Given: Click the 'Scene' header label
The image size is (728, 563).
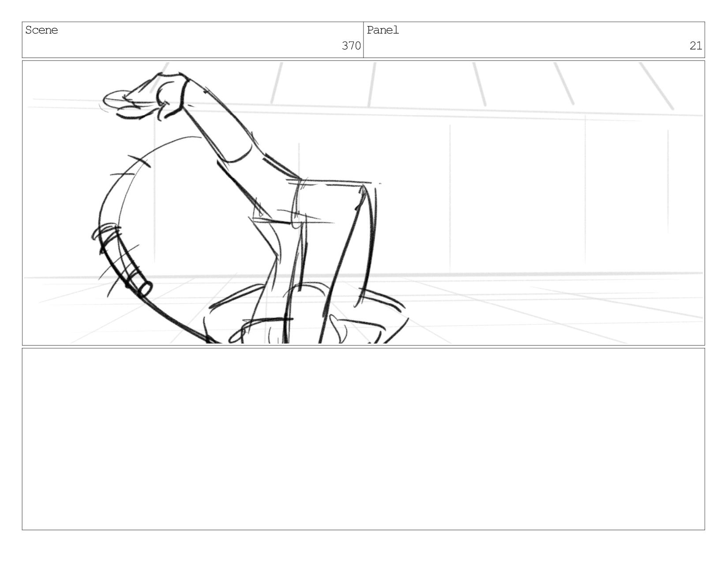Looking at the screenshot, I should tap(41, 30).
